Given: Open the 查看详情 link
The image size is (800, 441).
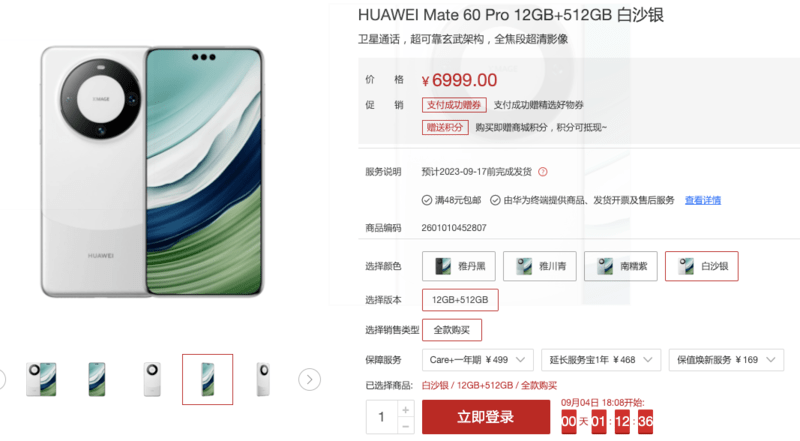Looking at the screenshot, I should pyautogui.click(x=703, y=200).
